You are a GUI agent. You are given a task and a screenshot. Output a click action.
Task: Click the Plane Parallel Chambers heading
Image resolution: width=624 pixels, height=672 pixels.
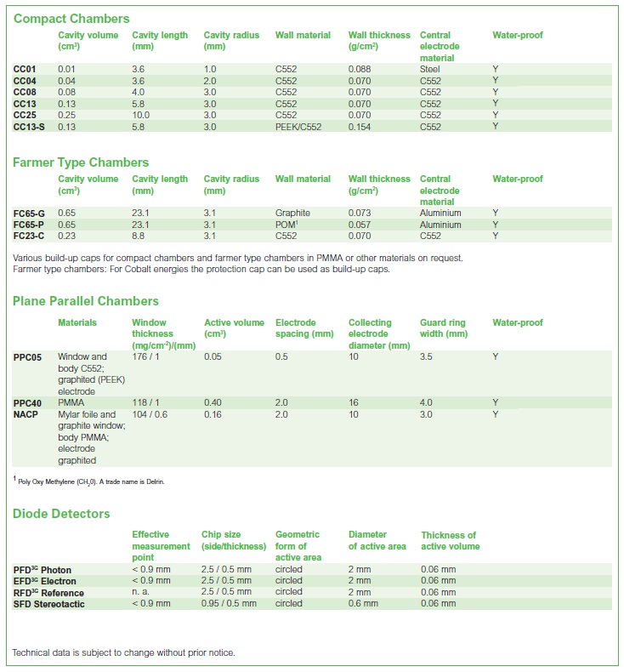point(85,301)
